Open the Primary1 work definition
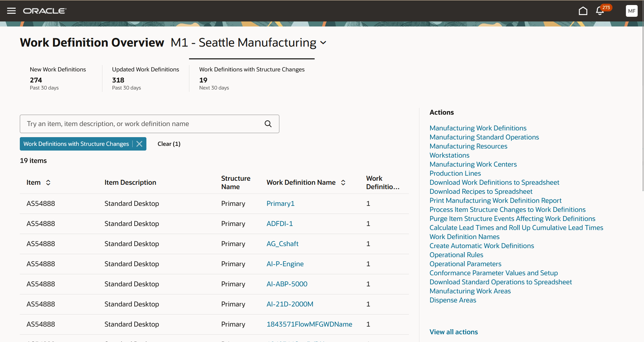The height and width of the screenshot is (342, 644). [280, 204]
